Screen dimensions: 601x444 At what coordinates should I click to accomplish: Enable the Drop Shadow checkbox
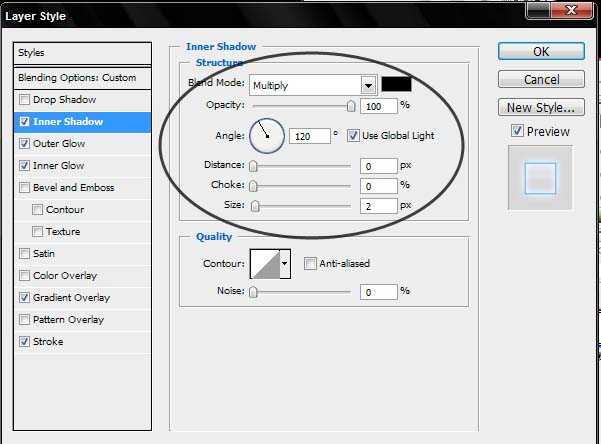[24, 100]
